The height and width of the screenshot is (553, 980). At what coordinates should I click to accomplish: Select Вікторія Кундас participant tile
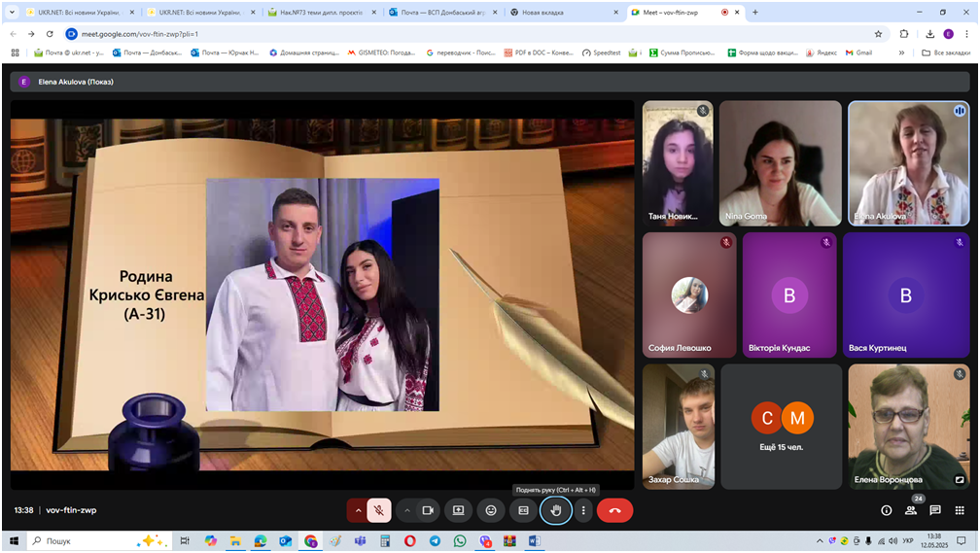pos(789,294)
